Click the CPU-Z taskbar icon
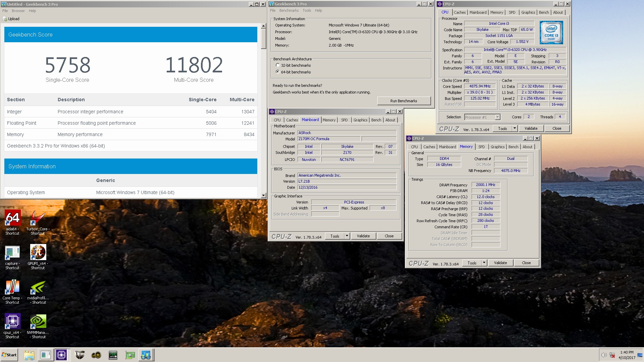The width and height of the screenshot is (644, 362). click(61, 355)
